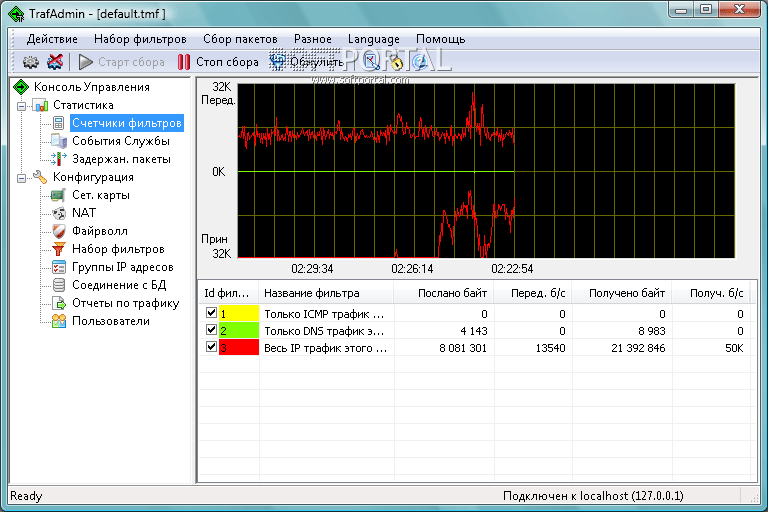Uncheck filter 1 ICMP checkbox
Image resolution: width=768 pixels, height=512 pixels.
tap(211, 313)
